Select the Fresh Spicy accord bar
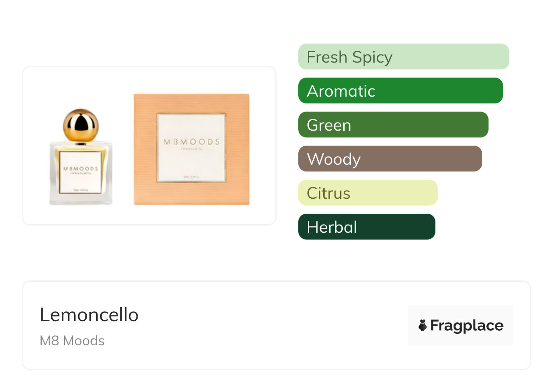 (x=403, y=57)
